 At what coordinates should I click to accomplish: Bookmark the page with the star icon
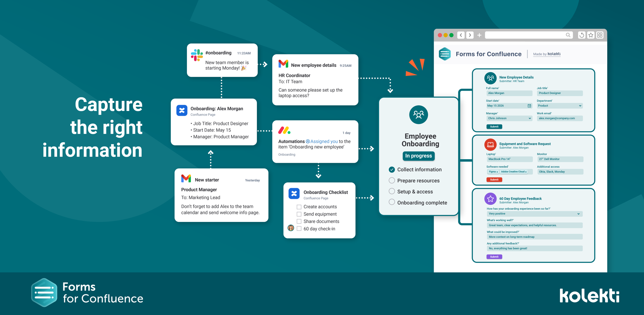coord(591,35)
